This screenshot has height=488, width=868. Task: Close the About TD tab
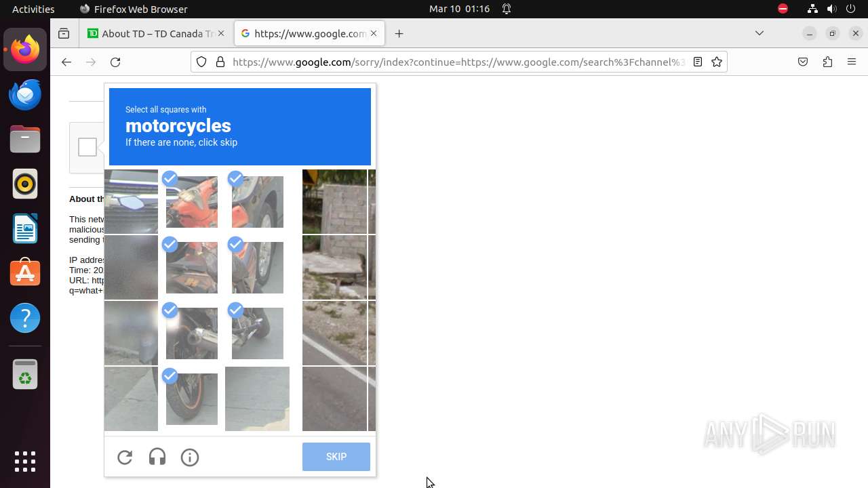tap(220, 33)
